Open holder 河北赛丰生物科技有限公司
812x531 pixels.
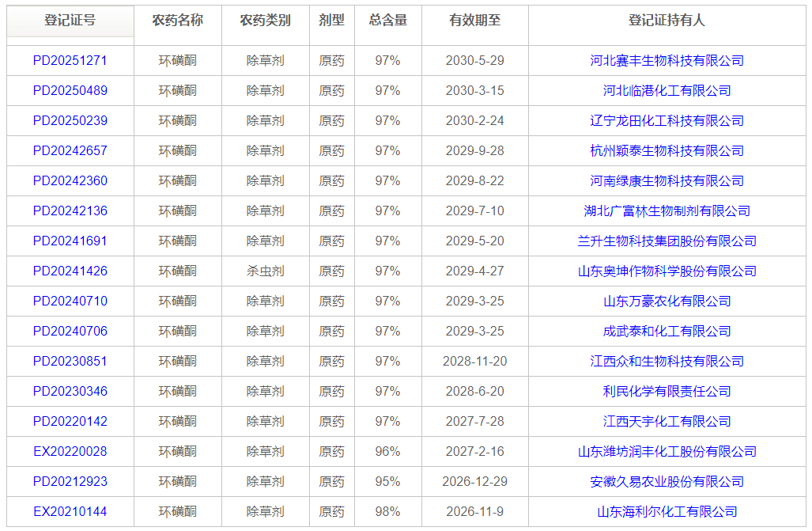[x=667, y=61]
